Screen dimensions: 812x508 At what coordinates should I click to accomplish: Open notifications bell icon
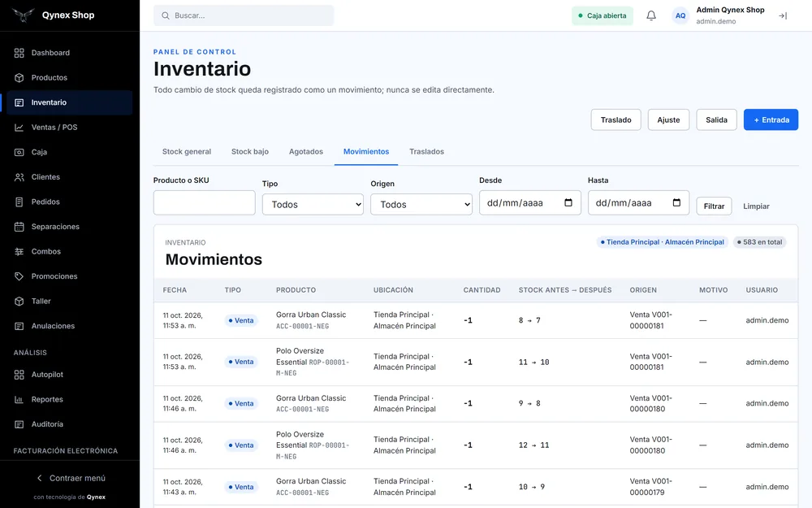(x=651, y=15)
